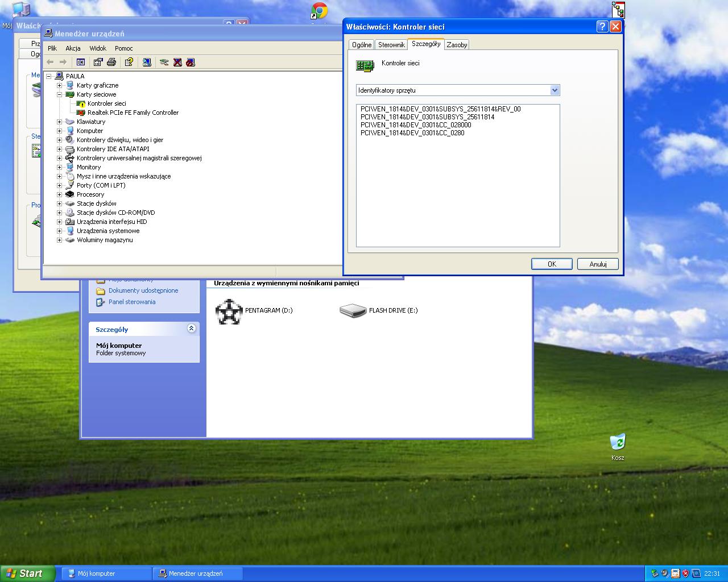
Task: Select the Kosz recycle bin desktop icon
Action: click(x=618, y=442)
